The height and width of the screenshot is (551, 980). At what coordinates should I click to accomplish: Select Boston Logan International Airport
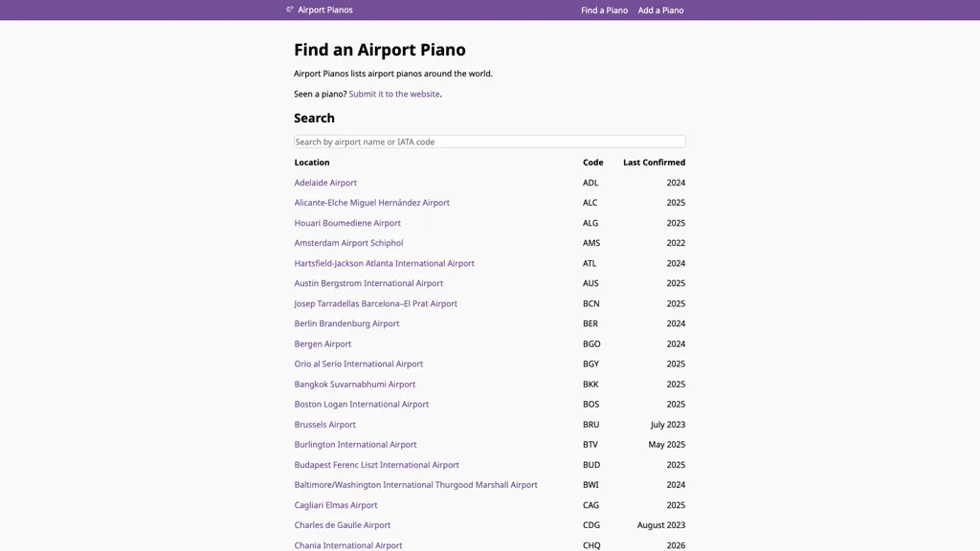click(x=361, y=404)
